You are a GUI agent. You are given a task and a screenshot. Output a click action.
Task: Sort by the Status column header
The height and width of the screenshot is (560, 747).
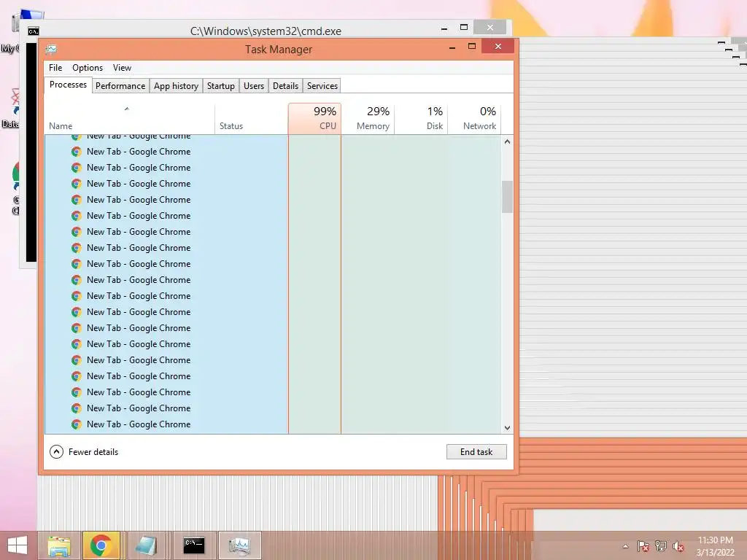(251, 119)
